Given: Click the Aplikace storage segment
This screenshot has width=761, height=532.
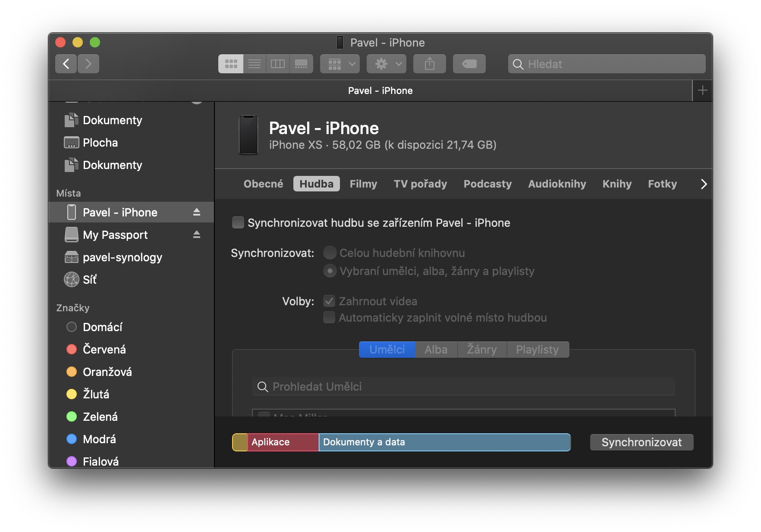Looking at the screenshot, I should tap(283, 442).
